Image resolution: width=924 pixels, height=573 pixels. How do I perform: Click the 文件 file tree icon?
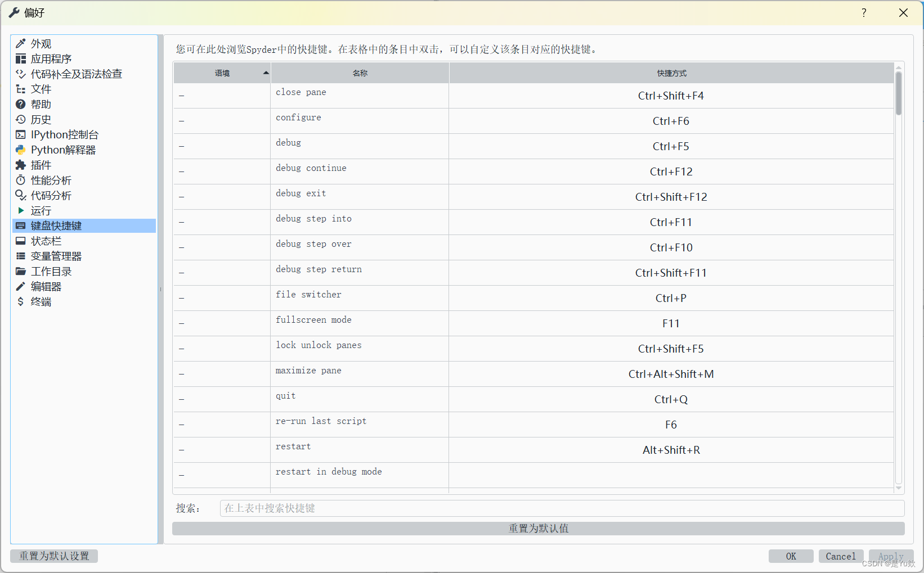click(x=21, y=89)
